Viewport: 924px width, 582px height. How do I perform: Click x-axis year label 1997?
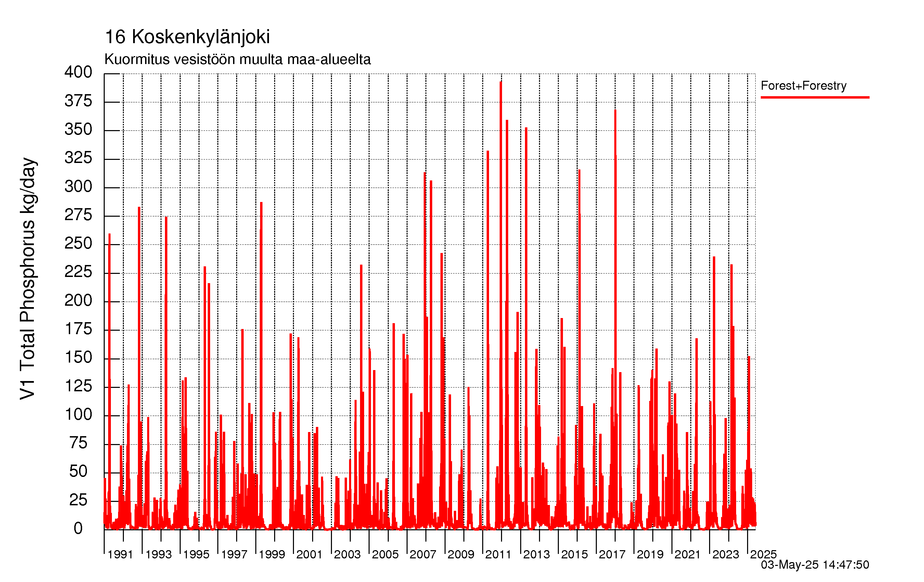coord(234,554)
